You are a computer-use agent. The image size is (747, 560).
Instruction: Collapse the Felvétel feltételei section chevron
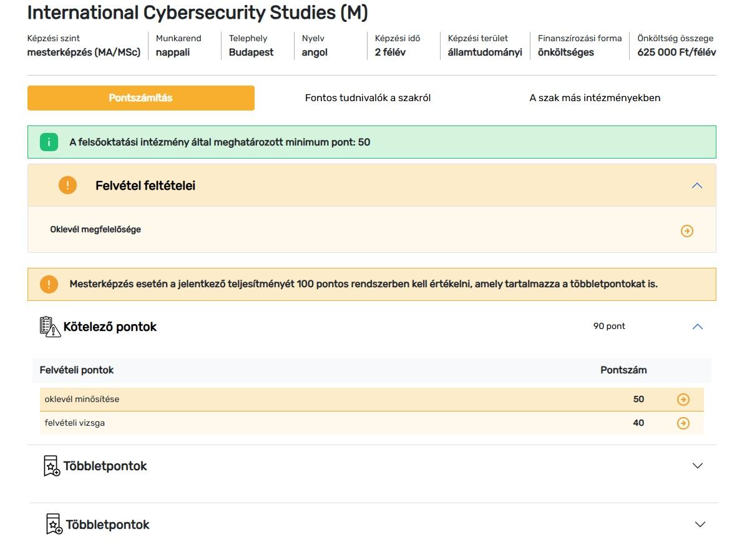(x=697, y=185)
